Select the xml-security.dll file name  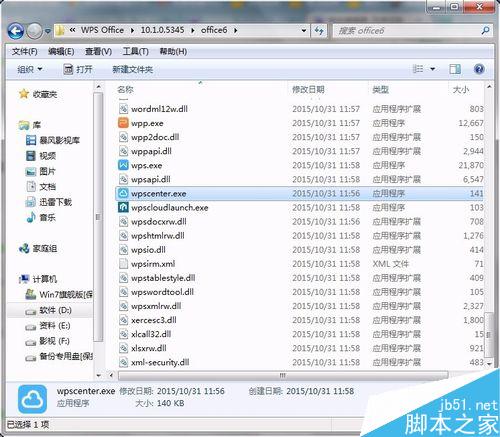pos(160,362)
